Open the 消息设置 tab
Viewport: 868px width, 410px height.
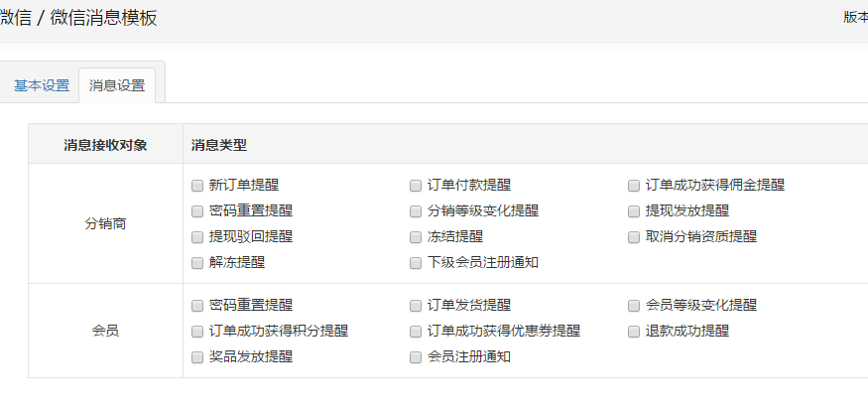pyautogui.click(x=117, y=85)
